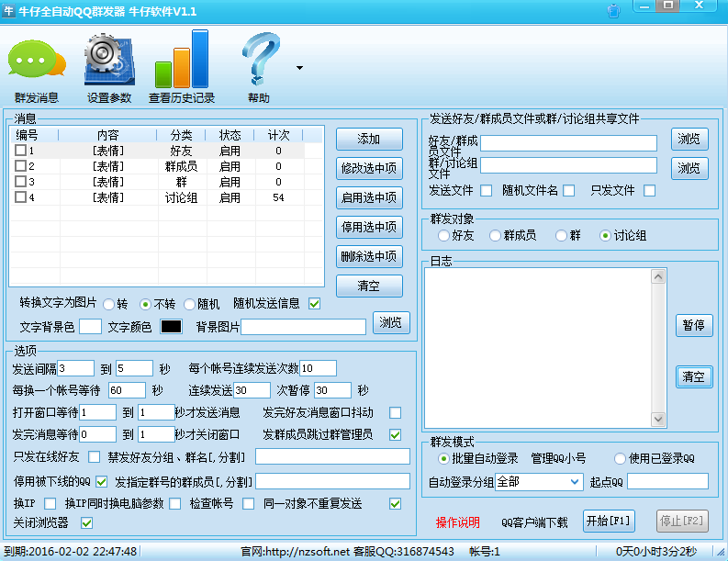Click the log scrollbar down arrow
Viewport: 728px width, 561px height.
(x=658, y=420)
